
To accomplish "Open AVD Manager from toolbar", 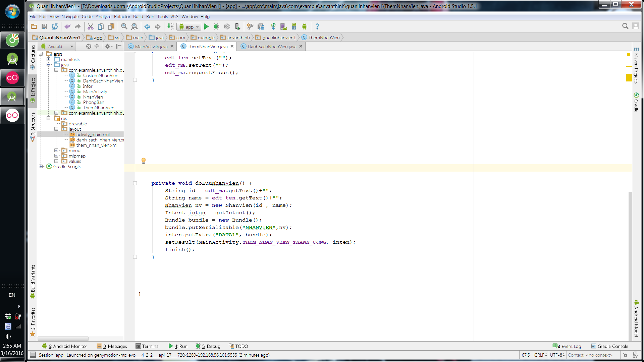I will (283, 26).
